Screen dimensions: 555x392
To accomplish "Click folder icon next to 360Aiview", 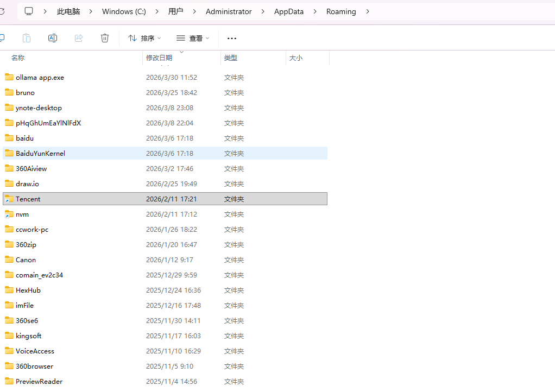I will (x=9, y=168).
